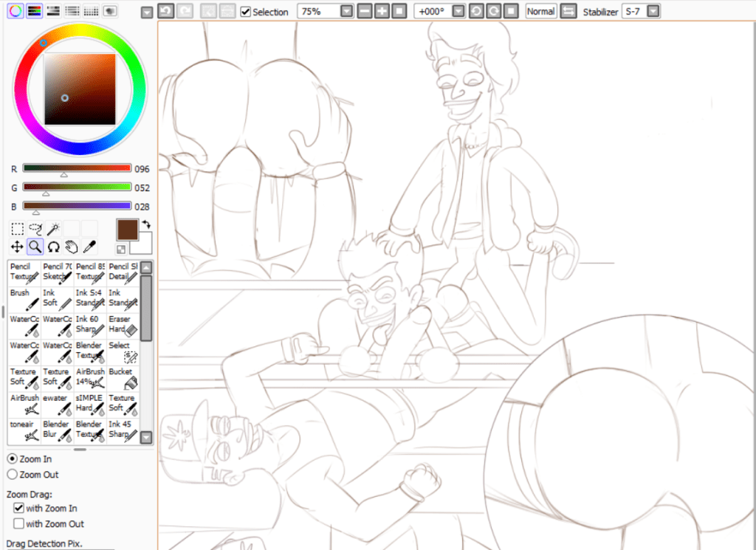Open the Color Wheel panel
756x550 pixels.
pyautogui.click(x=15, y=11)
